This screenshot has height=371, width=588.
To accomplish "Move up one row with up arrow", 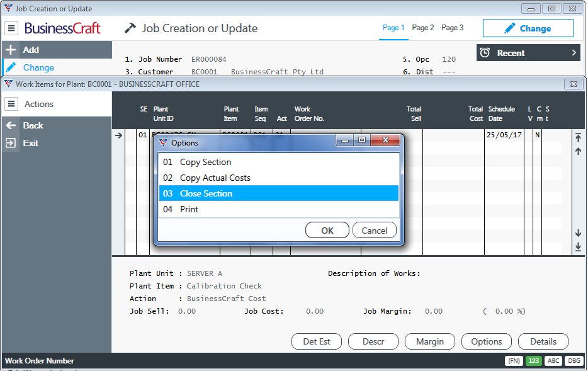I will 578,151.
